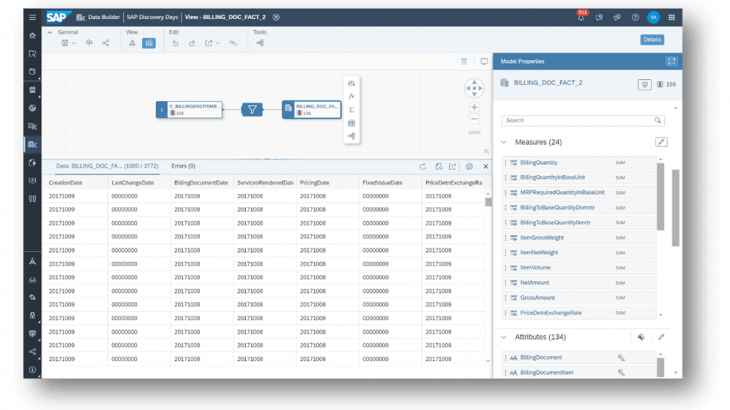Viewport: 730px width, 410px height.
Task: Collapse the Measures section
Action: point(505,142)
